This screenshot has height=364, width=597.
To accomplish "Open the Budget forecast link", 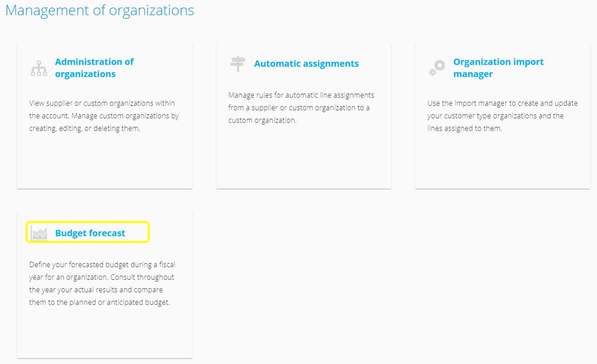I will coord(90,233).
